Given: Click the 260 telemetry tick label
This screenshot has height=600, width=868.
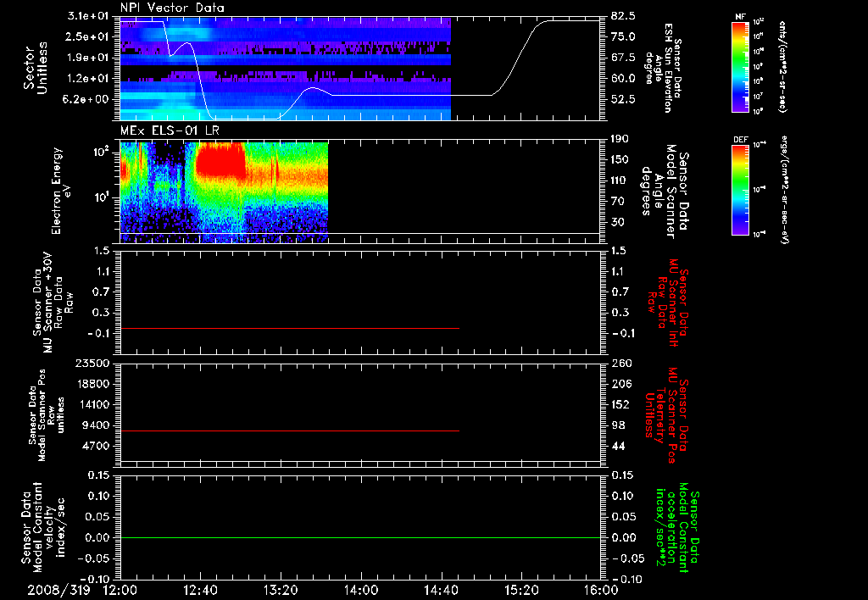Looking at the screenshot, I should point(620,364).
